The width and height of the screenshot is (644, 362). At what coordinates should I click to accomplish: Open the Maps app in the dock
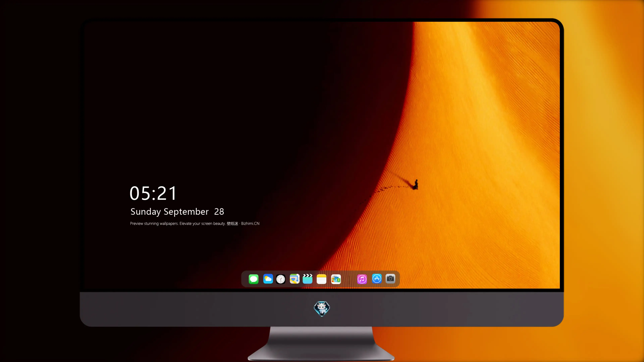[294, 279]
